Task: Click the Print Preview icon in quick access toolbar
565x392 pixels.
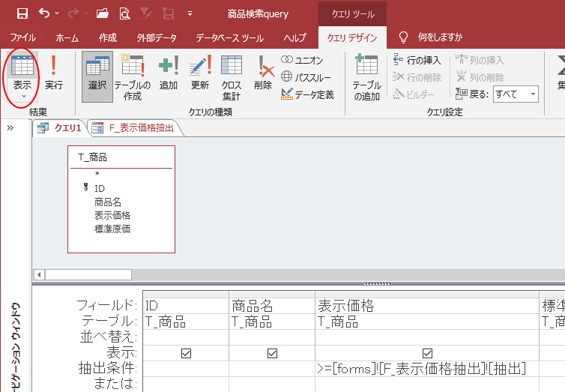Action: tap(124, 13)
